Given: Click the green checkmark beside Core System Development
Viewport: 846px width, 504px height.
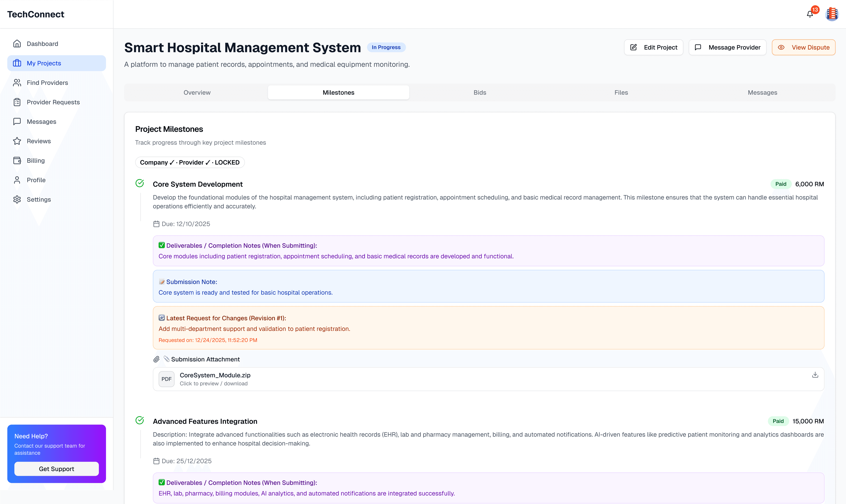Looking at the screenshot, I should point(140,183).
